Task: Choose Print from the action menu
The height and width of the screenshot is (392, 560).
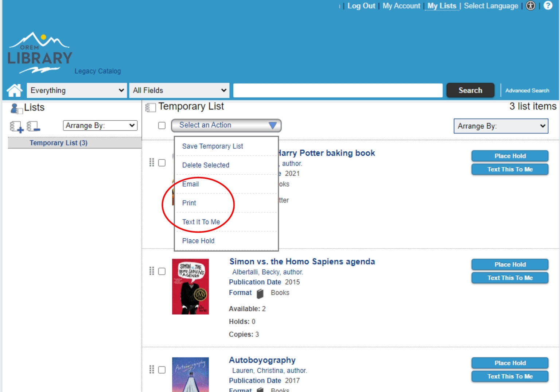Action: 189,203
